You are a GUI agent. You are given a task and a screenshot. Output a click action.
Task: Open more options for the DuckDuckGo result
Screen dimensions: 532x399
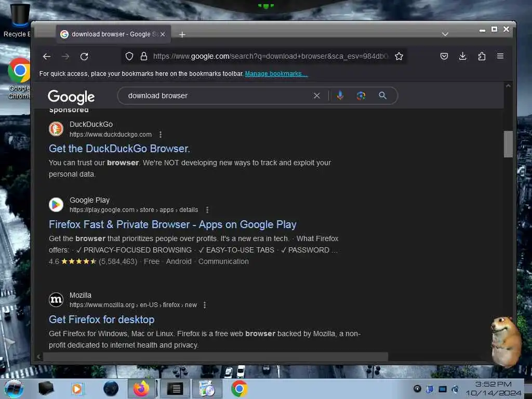pyautogui.click(x=161, y=135)
